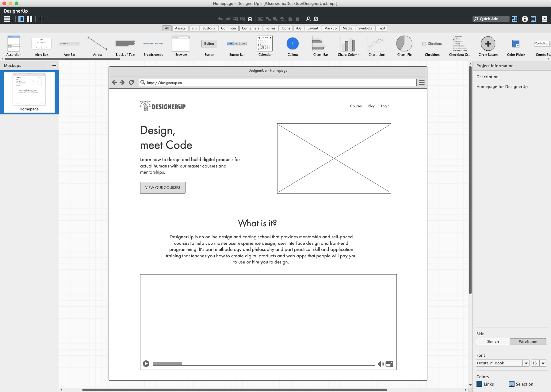Screen dimensions: 551x392
Task: Show the Forms library category
Action: tap(270, 28)
